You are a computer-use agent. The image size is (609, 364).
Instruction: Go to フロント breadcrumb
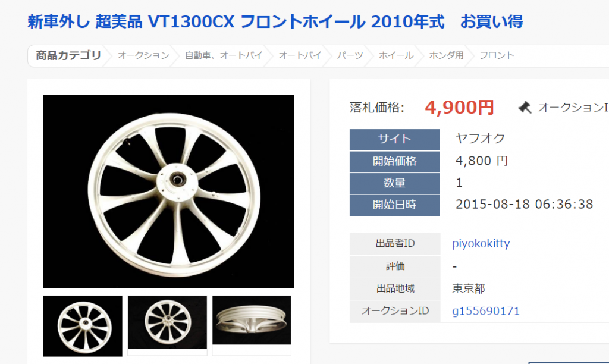497,55
